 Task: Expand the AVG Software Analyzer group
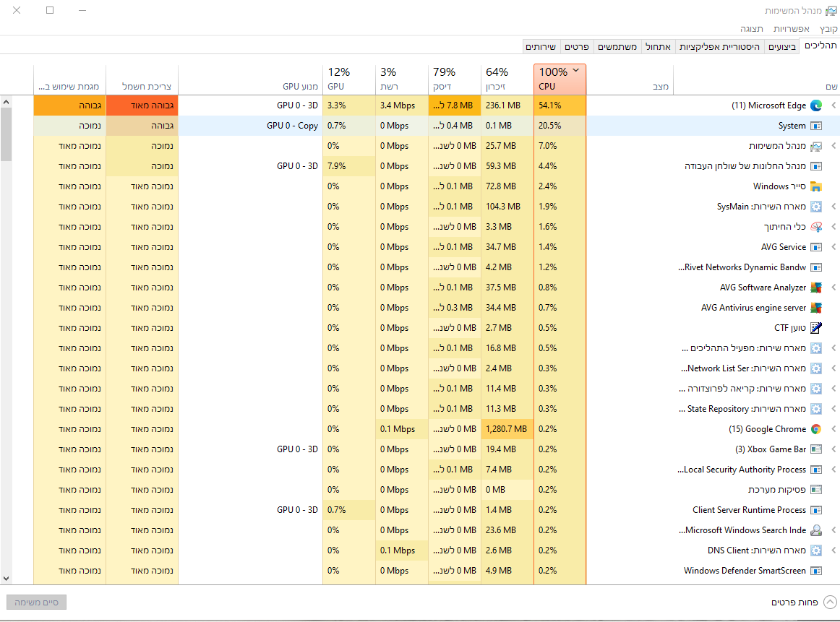[x=833, y=288]
